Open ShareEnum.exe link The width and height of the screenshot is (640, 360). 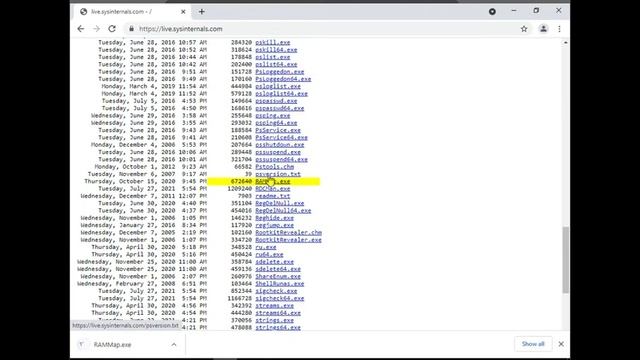click(278, 277)
